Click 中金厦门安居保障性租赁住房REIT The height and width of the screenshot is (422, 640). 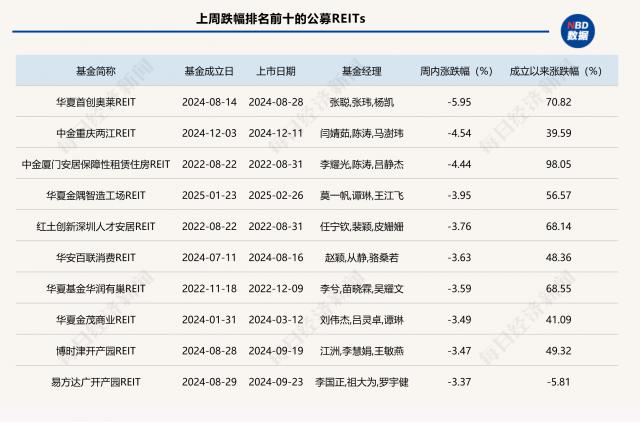[x=96, y=164]
